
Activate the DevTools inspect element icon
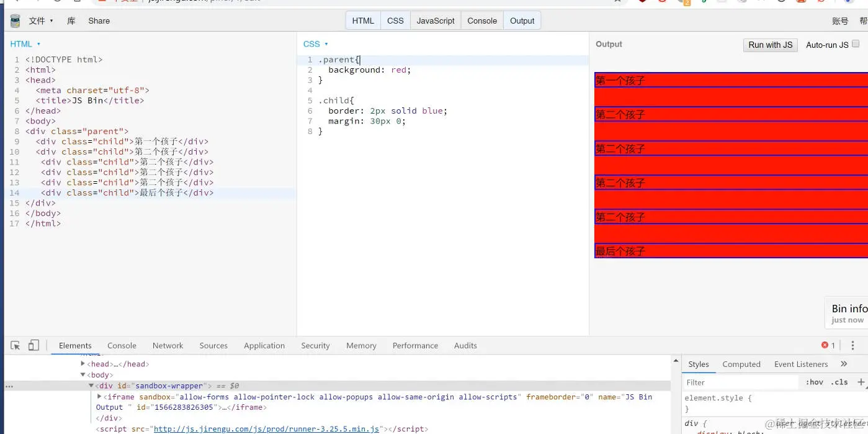pyautogui.click(x=16, y=345)
